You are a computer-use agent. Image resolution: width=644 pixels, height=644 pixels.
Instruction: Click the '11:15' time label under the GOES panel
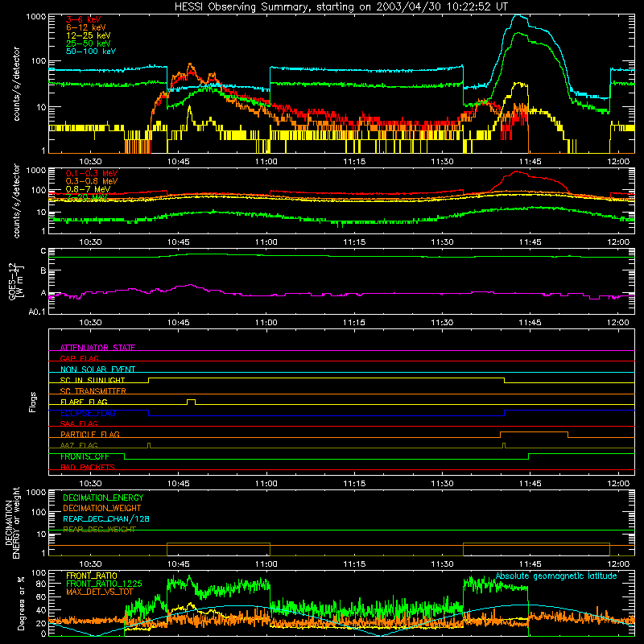click(x=354, y=323)
